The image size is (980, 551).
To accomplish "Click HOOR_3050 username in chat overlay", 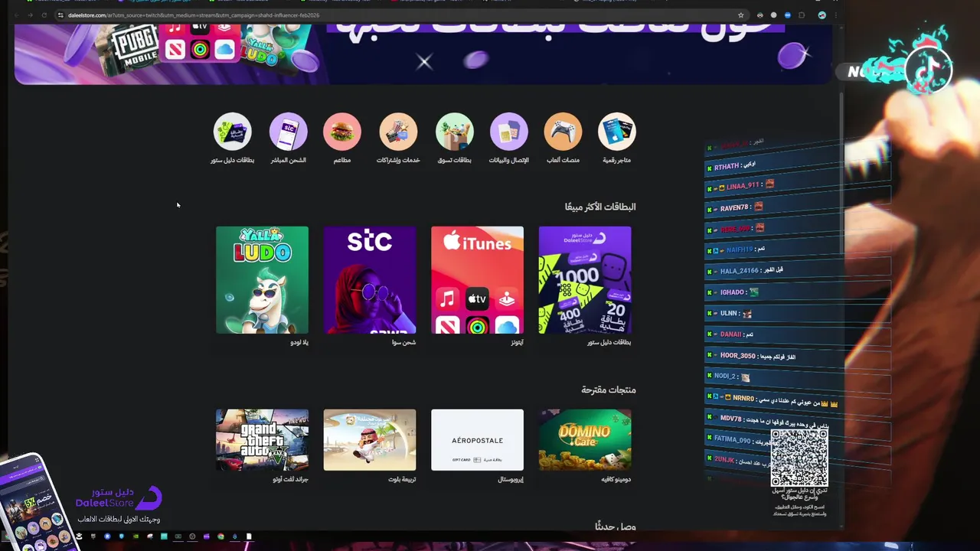I will tap(738, 355).
